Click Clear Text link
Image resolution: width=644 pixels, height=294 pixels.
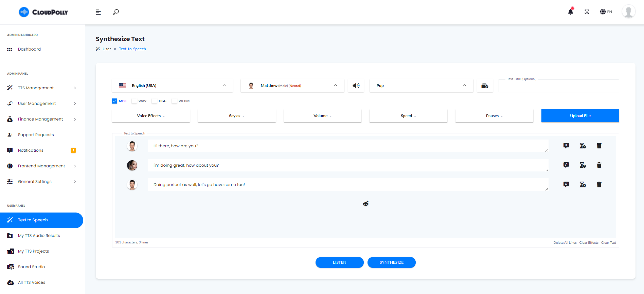(x=608, y=243)
